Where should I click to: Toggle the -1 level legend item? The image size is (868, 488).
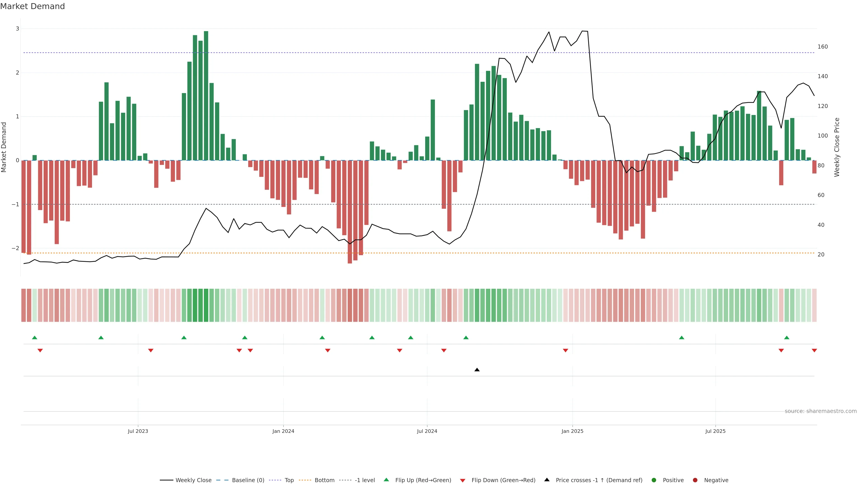point(365,480)
